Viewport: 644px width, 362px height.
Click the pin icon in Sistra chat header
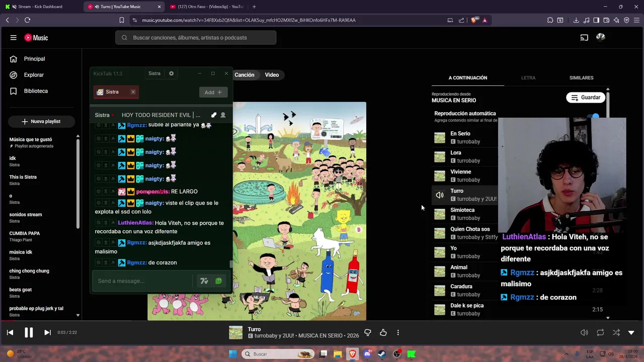pos(214,115)
